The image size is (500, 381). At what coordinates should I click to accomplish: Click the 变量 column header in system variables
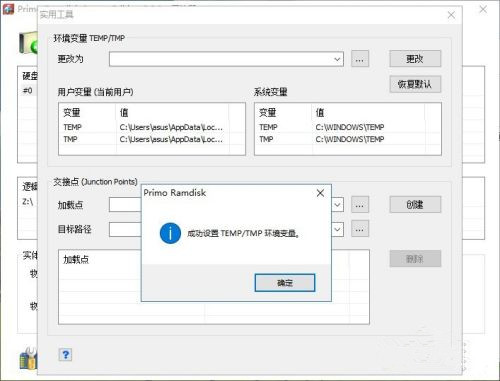click(x=284, y=113)
